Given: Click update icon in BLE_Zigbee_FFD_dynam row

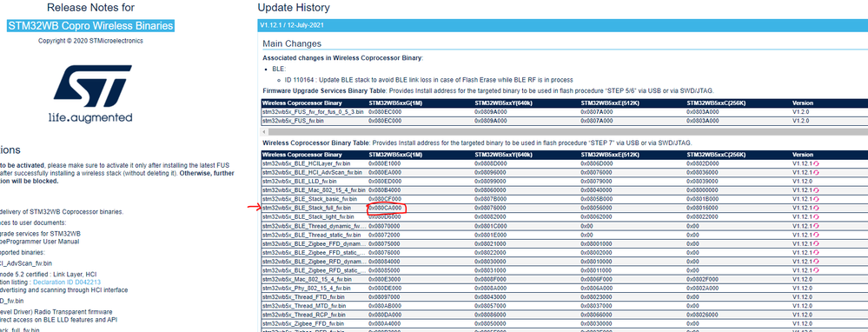Looking at the screenshot, I should (815, 243).
